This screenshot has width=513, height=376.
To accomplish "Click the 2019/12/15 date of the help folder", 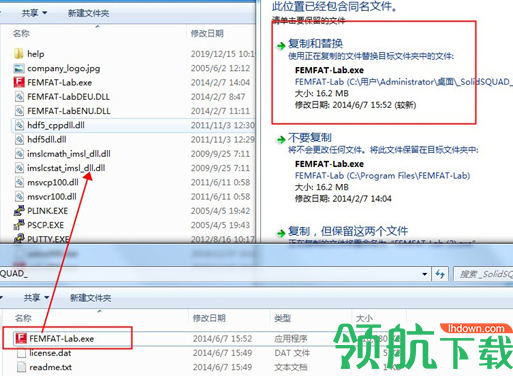I will (x=222, y=54).
